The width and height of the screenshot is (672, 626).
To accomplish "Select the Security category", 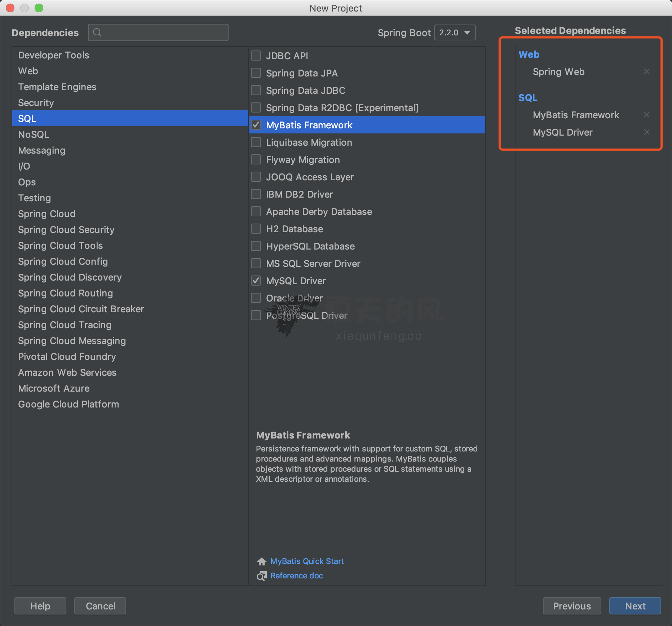I will pos(130,103).
